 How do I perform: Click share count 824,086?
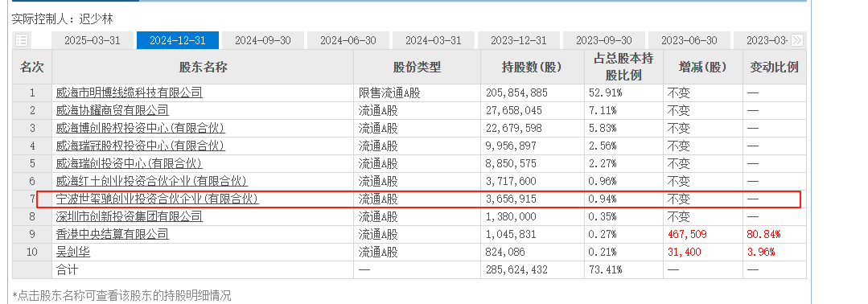click(505, 253)
